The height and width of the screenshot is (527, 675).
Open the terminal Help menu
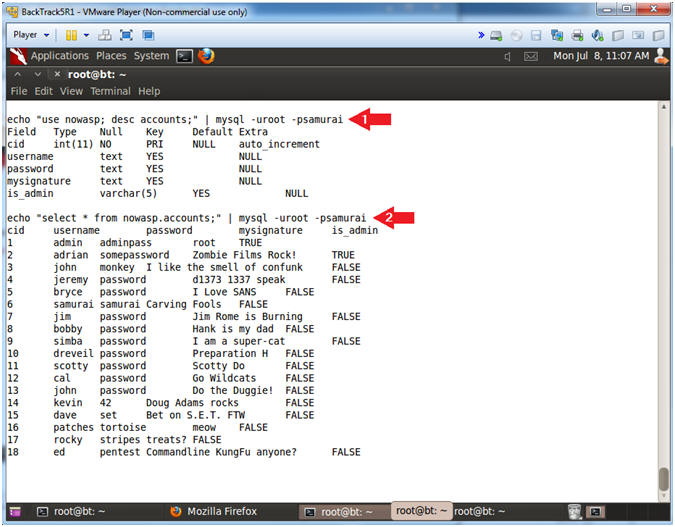[x=149, y=91]
